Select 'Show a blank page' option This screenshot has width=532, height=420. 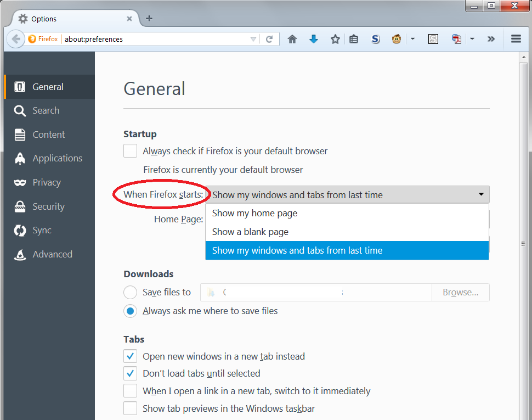250,232
